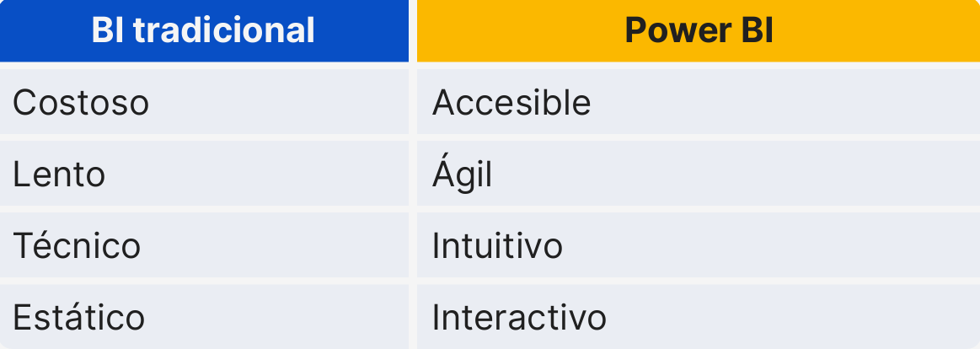The height and width of the screenshot is (349, 980).
Task: Click the blue table header cell
Action: pyautogui.click(x=203, y=31)
